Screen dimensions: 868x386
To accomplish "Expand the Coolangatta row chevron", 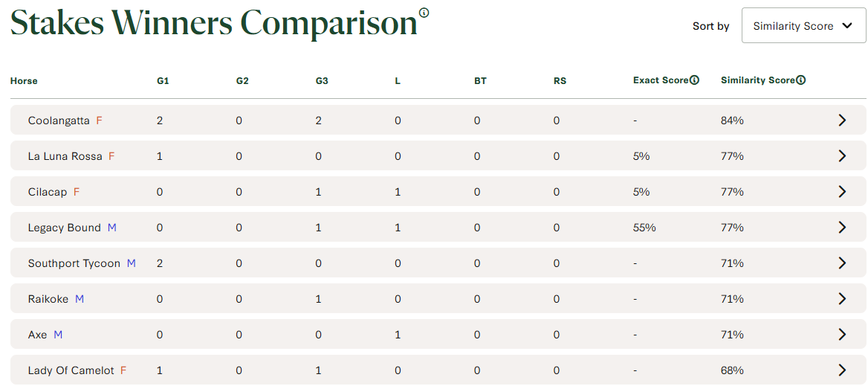I will pos(842,120).
